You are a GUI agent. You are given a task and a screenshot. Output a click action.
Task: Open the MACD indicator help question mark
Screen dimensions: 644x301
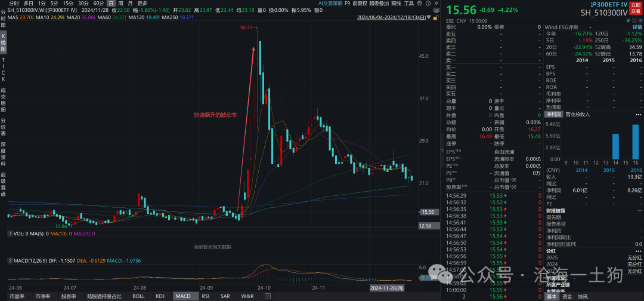tap(11, 260)
